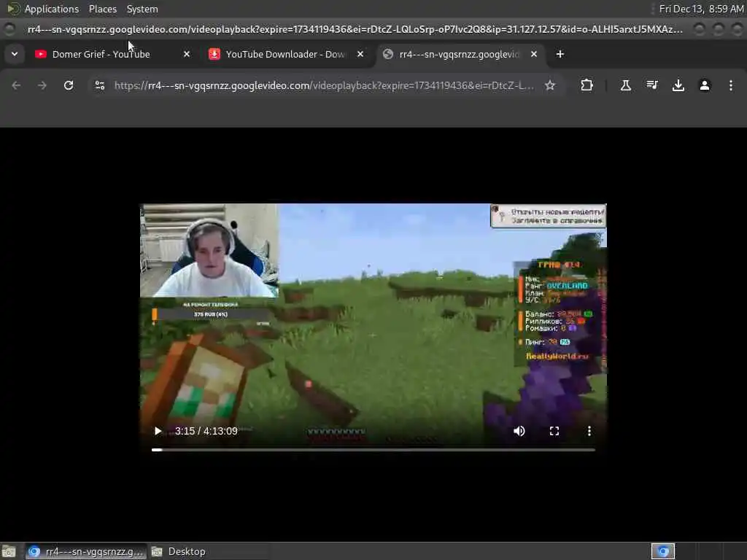Play the video with the play button
This screenshot has height=560, width=747.
158,431
